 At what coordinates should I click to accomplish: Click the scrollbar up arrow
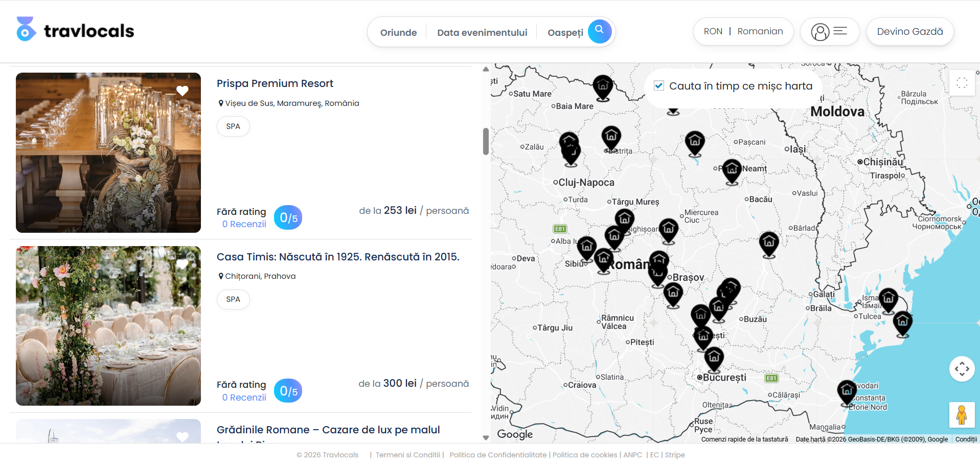[486, 69]
